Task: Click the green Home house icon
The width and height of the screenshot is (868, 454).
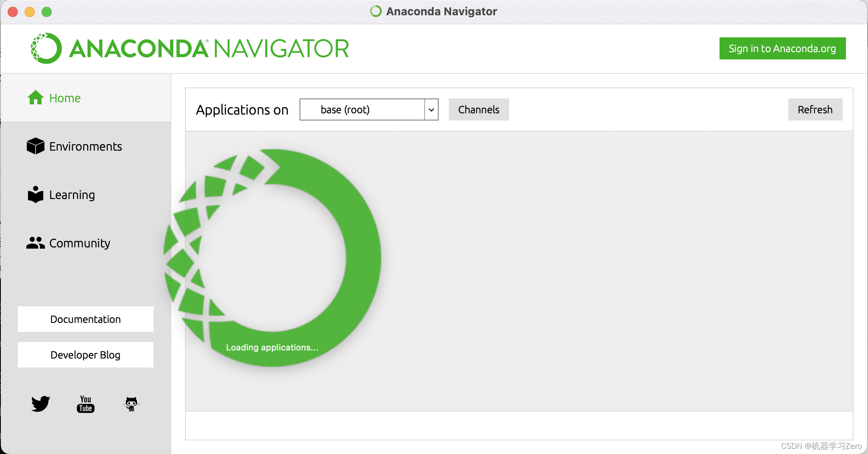Action: 36,98
